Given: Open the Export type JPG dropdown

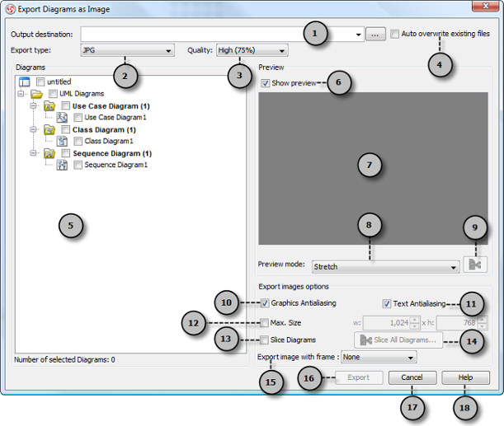Looking at the screenshot, I should tap(127, 50).
